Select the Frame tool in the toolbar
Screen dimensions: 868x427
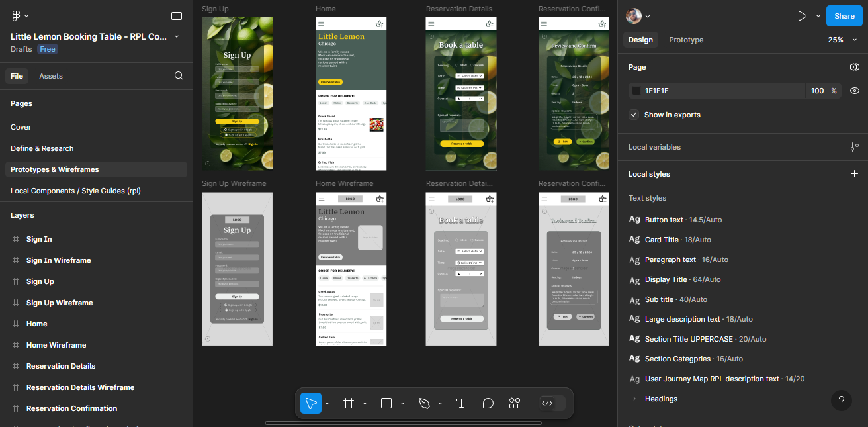click(349, 403)
